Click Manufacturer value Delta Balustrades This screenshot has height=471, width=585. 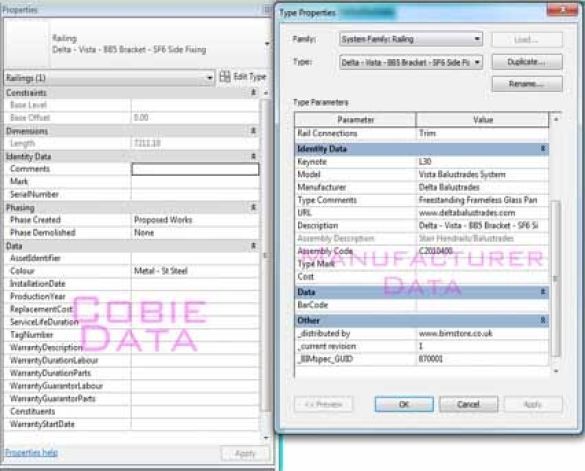pos(482,187)
